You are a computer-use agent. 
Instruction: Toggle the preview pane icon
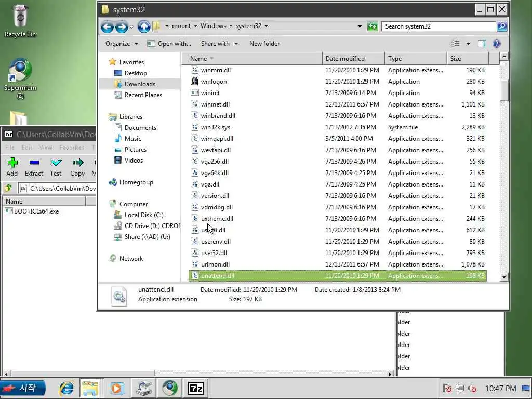(x=482, y=44)
